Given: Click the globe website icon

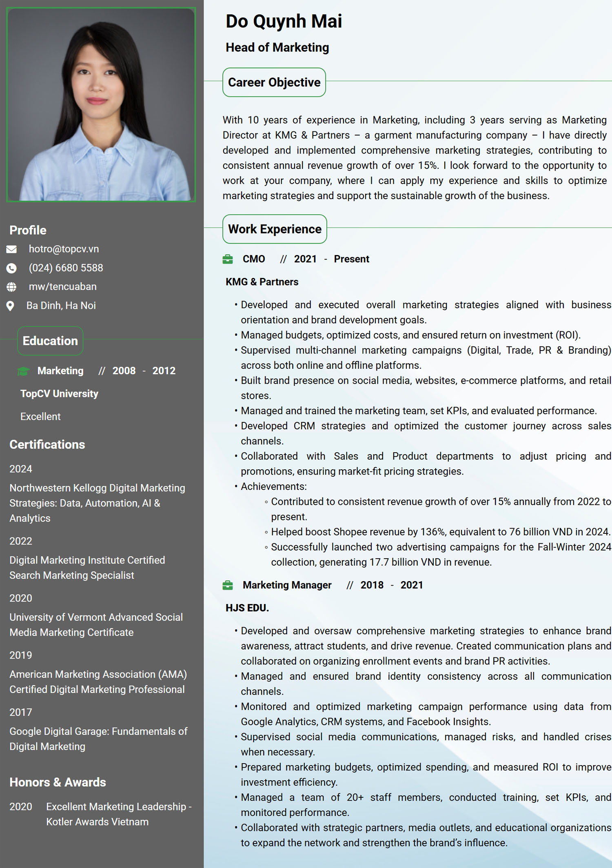Looking at the screenshot, I should coord(11,287).
